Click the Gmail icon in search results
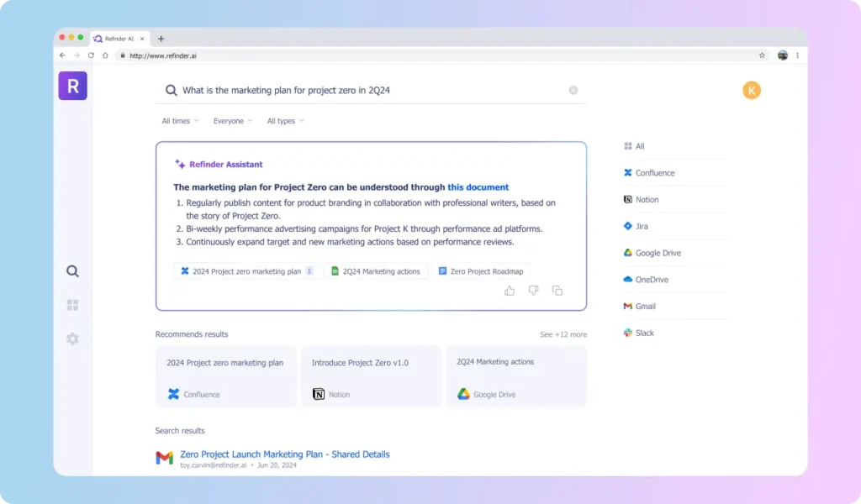This screenshot has width=861, height=504. point(164,457)
